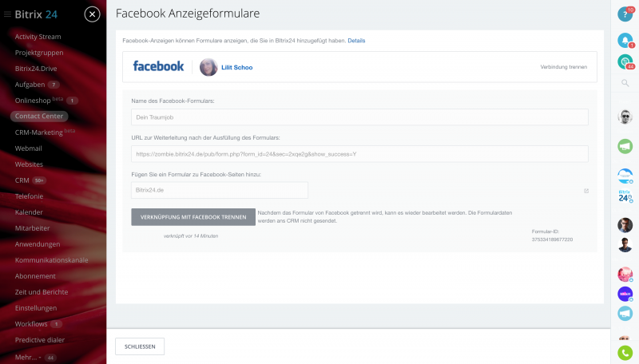Open the Bitrix24.de Facebook page selector

[219, 190]
